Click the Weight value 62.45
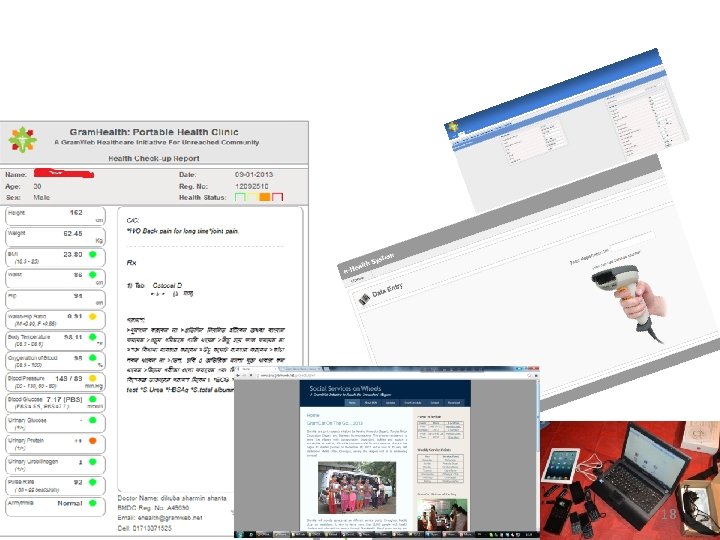 [x=73, y=233]
